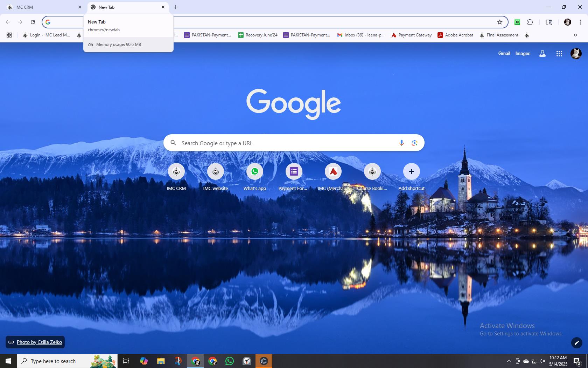Open the first PAKISTAN-Payment... bookmark

point(208,35)
